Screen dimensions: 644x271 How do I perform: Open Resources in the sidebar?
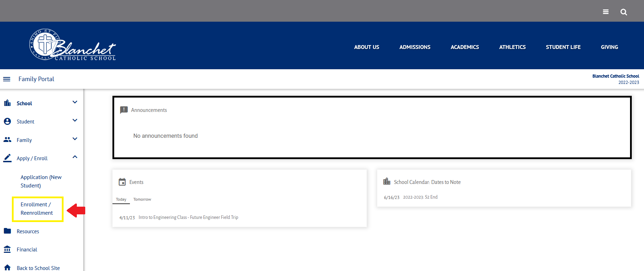tap(28, 231)
